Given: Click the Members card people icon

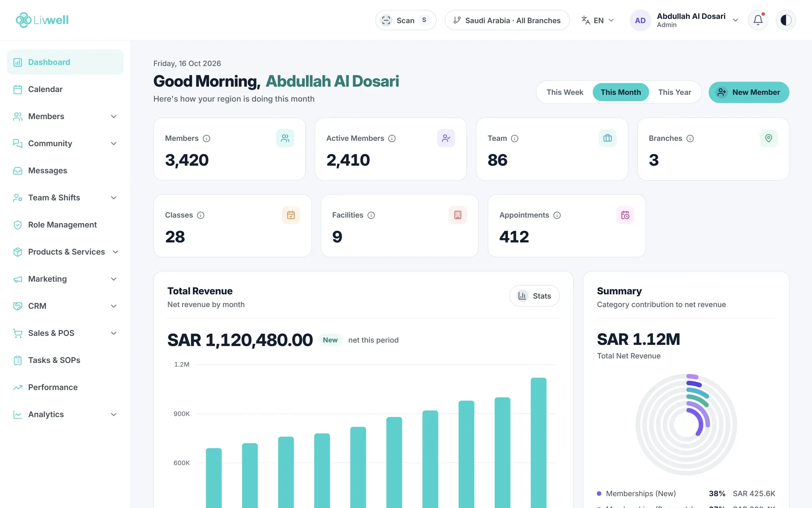Looking at the screenshot, I should [285, 138].
